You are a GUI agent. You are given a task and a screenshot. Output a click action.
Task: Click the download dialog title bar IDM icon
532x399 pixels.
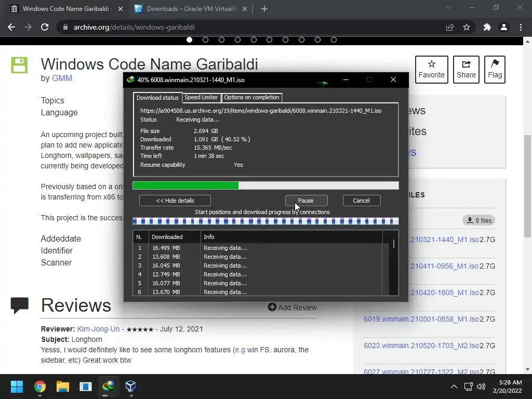pos(130,79)
